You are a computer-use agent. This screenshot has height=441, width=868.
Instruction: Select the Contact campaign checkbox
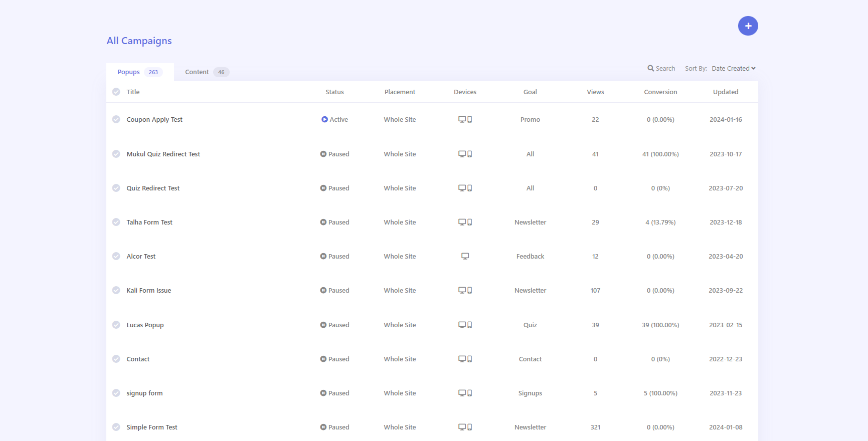click(x=116, y=359)
